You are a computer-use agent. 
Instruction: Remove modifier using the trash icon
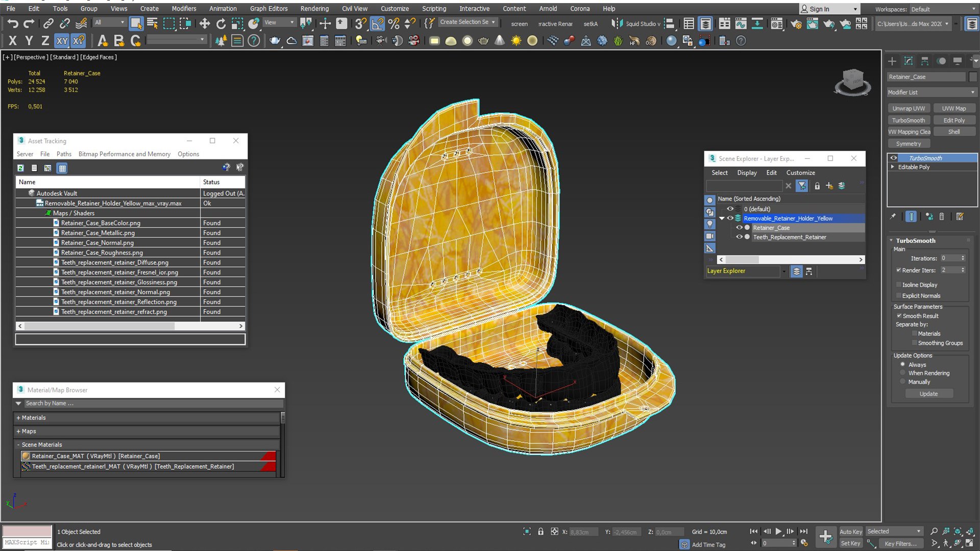coord(942,216)
